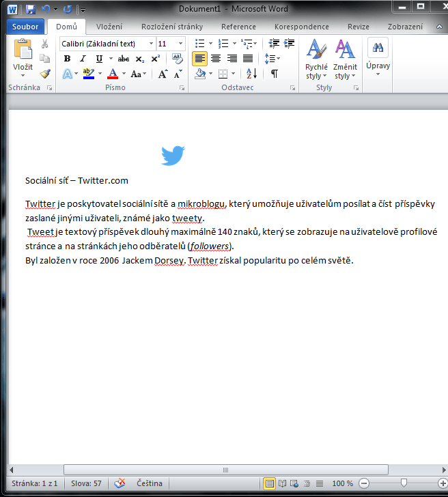
Task: Click the Cut scissors icon
Action: click(x=44, y=44)
